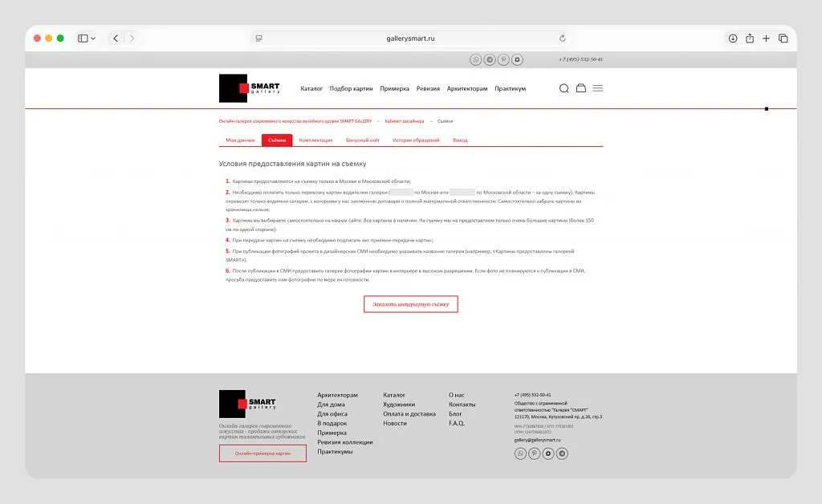The height and width of the screenshot is (504, 822).
Task: Open the footer Архитекторам link
Action: pyautogui.click(x=338, y=395)
